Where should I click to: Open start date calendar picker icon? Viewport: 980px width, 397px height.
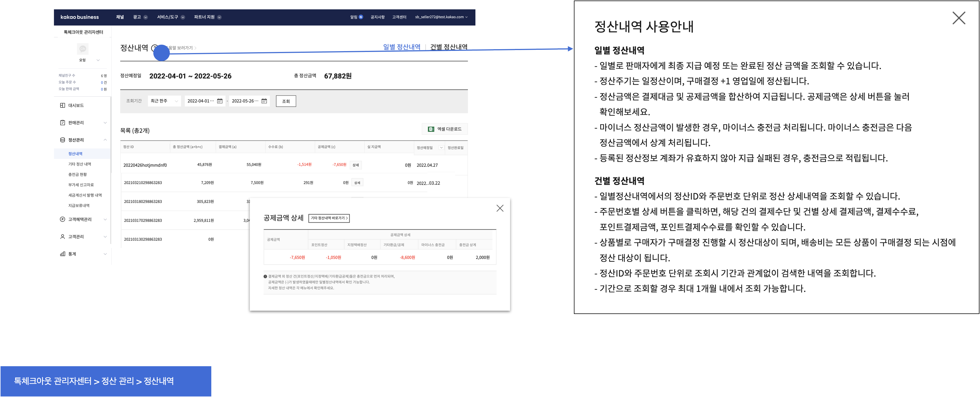[220, 101]
